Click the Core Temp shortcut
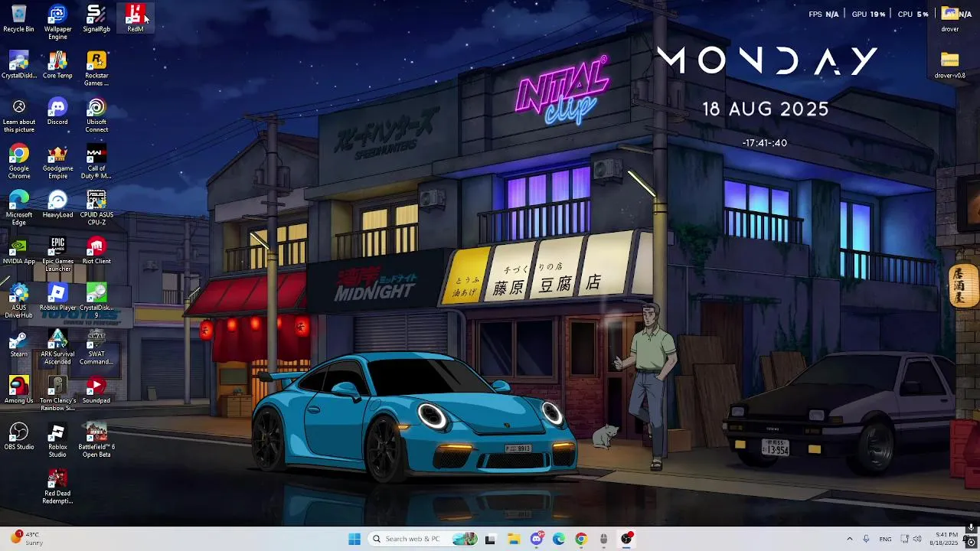 tap(57, 65)
